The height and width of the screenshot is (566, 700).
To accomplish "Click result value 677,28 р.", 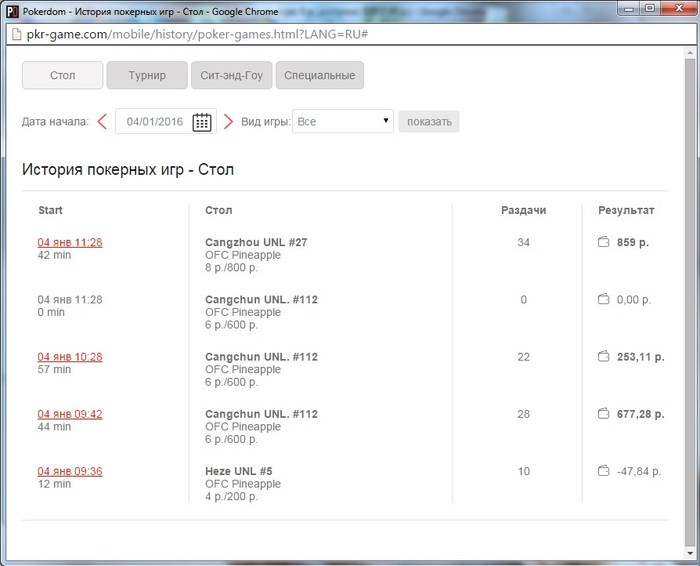I will coord(641,414).
